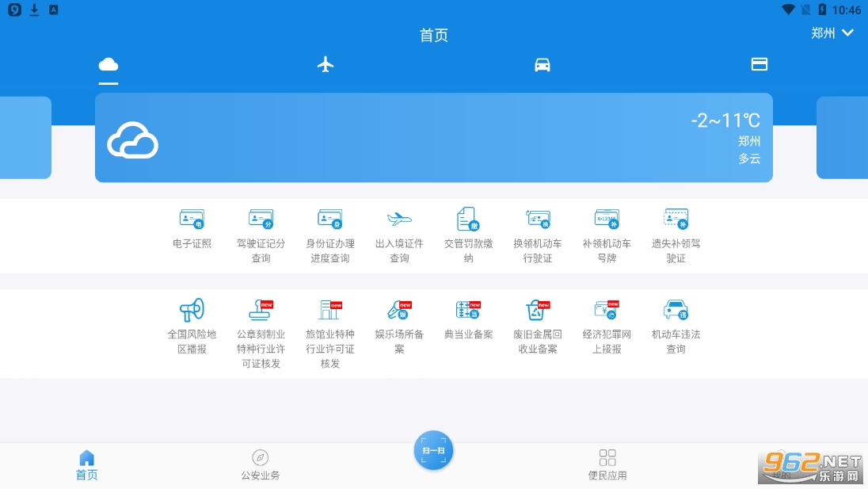Open 驾驶证记分查询 icon
The image size is (868, 489).
[261, 220]
